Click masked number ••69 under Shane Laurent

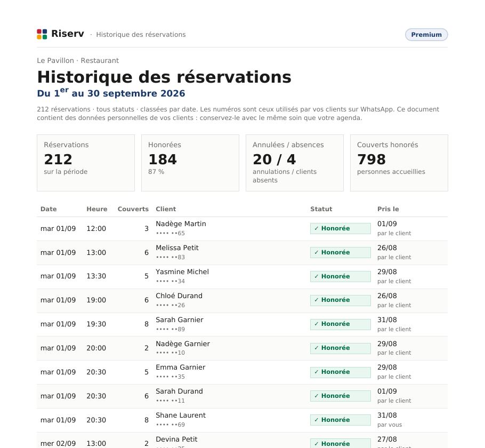tap(171, 425)
